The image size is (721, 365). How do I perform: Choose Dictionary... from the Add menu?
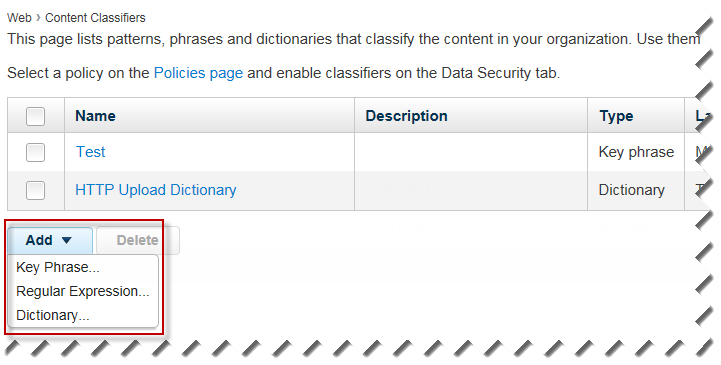pos(53,315)
